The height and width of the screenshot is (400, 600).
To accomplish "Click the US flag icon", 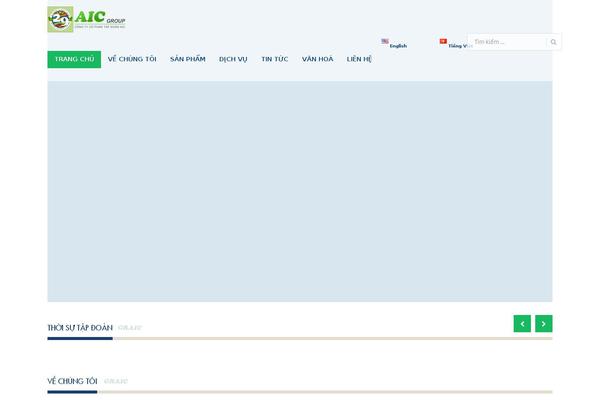I will click(x=385, y=41).
